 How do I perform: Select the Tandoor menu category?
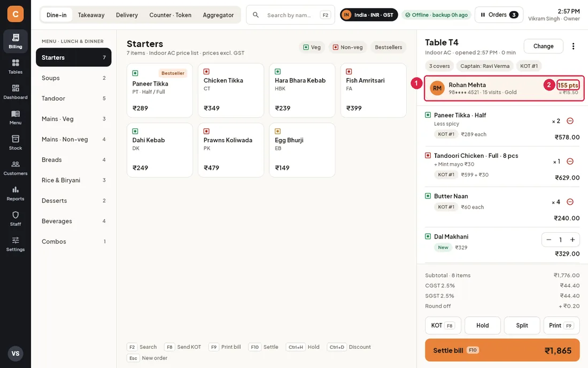click(74, 98)
